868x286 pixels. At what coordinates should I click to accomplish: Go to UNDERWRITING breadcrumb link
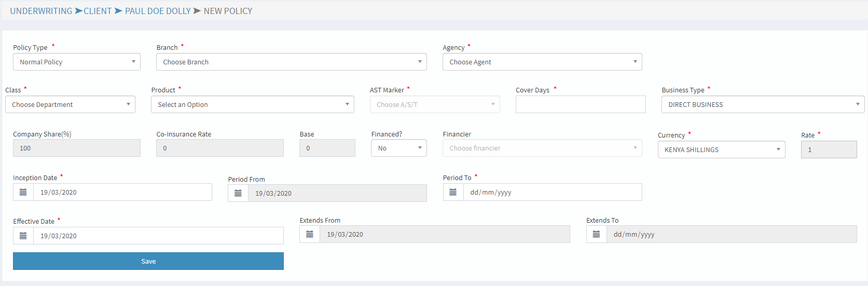coord(41,11)
